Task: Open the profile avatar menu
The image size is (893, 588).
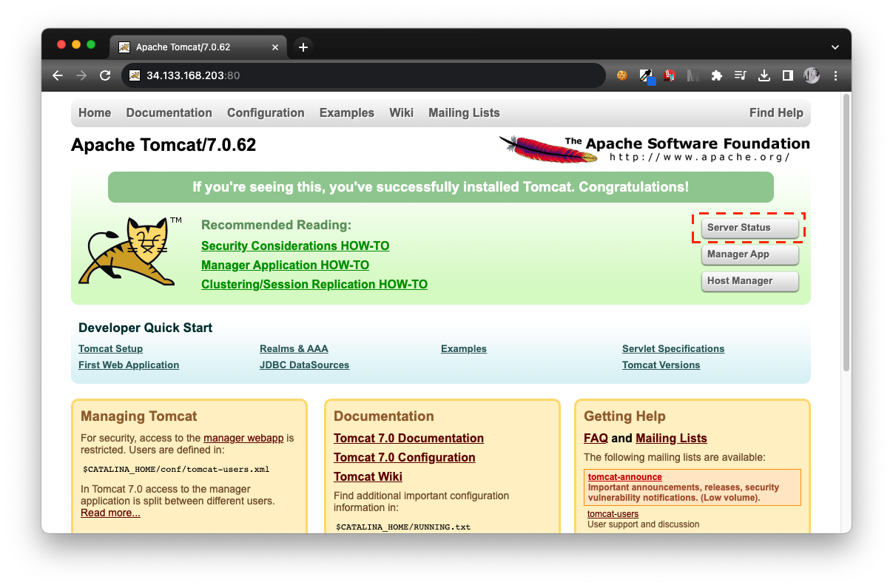Action: point(812,75)
